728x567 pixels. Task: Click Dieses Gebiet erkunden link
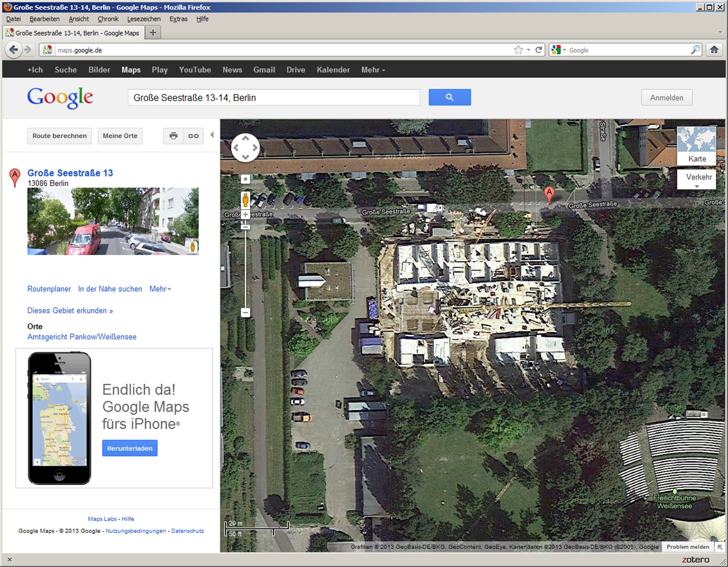coord(70,311)
